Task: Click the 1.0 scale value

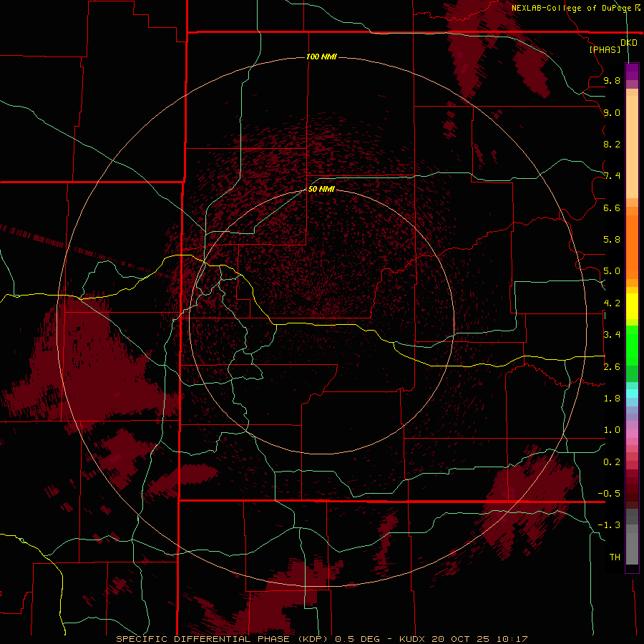Action: click(x=612, y=430)
